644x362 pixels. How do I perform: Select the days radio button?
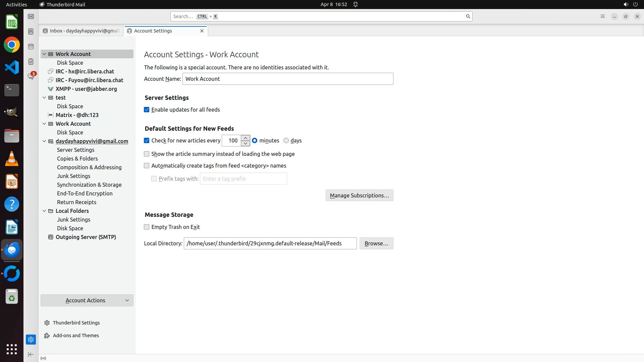[x=286, y=140]
